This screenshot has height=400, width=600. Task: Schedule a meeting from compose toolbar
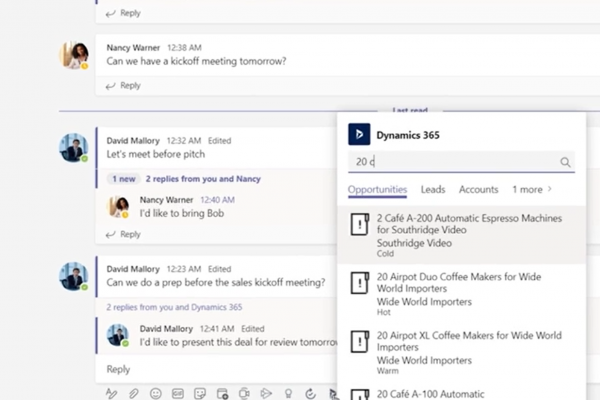point(222,393)
